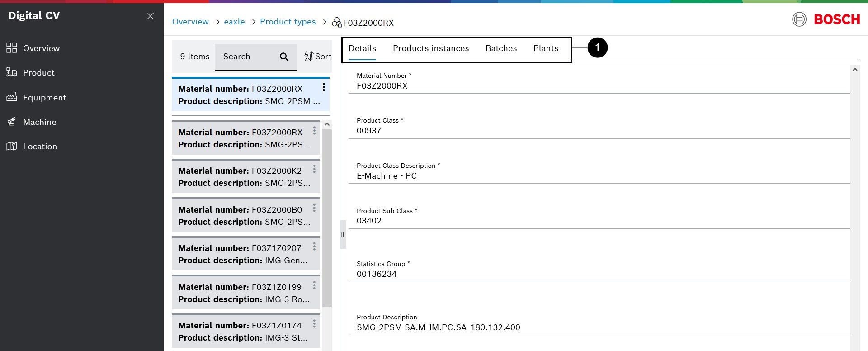Open the Product types breadcrumb link
Screen dimensions: 868x351
pyautogui.click(x=288, y=22)
